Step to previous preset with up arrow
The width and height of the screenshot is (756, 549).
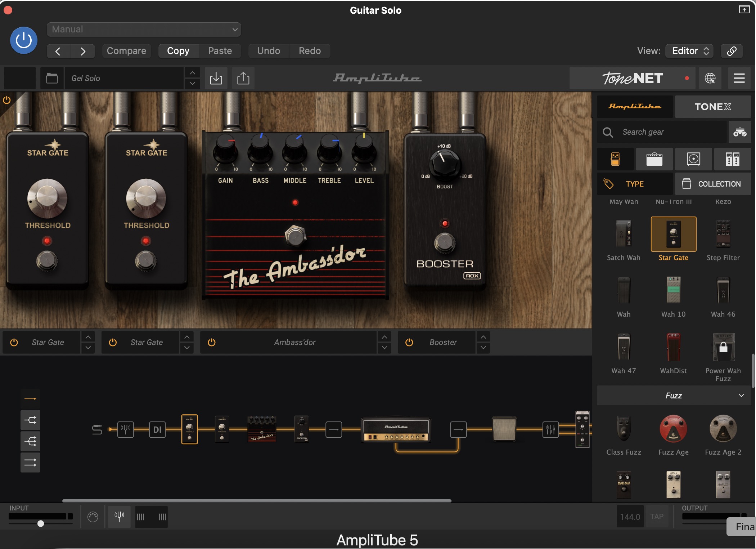193,73
